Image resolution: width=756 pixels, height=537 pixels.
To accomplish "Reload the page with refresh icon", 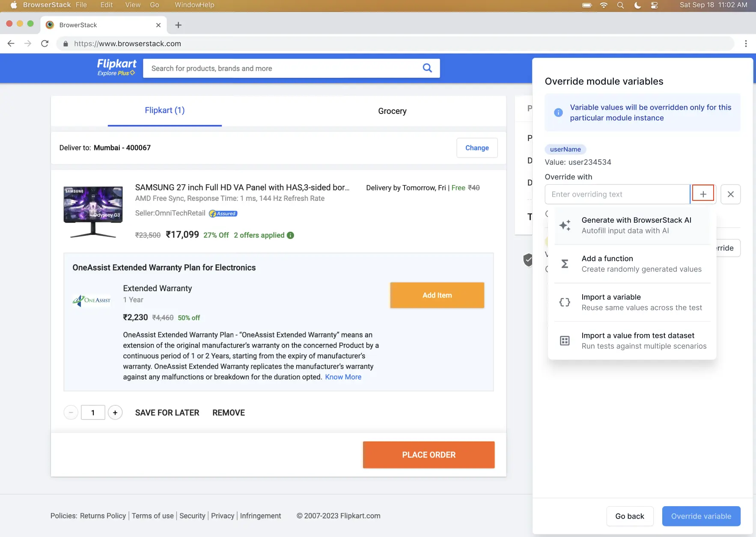I will 45,44.
